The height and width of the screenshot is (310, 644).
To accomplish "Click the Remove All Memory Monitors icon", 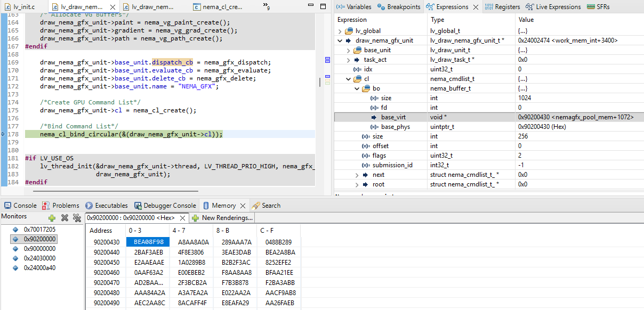I will 77,218.
